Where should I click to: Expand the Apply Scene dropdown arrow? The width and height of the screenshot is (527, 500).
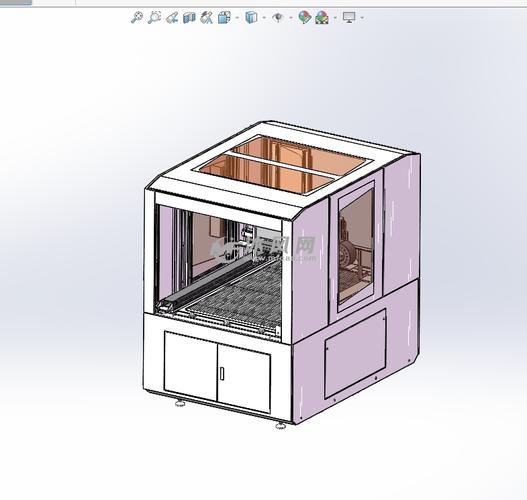click(x=335, y=17)
